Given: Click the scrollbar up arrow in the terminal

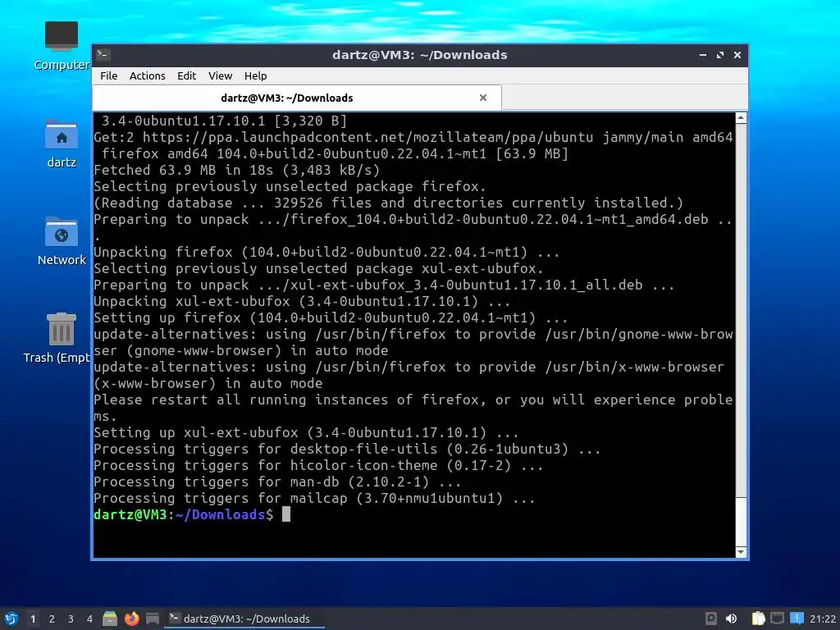Looking at the screenshot, I should coord(741,118).
